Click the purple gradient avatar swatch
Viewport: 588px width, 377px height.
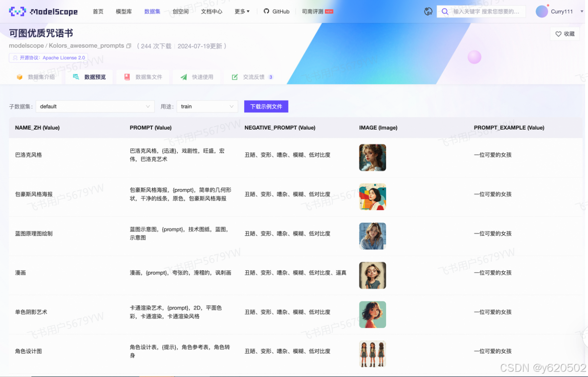click(541, 11)
